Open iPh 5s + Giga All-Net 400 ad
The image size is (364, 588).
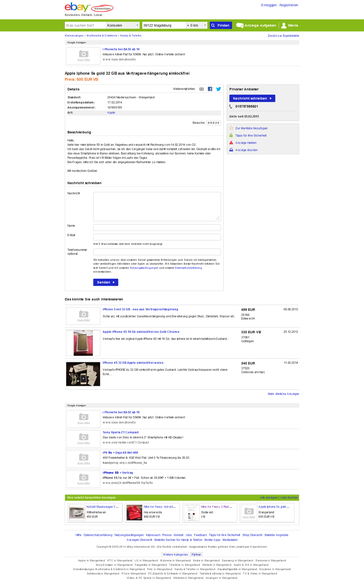tap(120, 453)
